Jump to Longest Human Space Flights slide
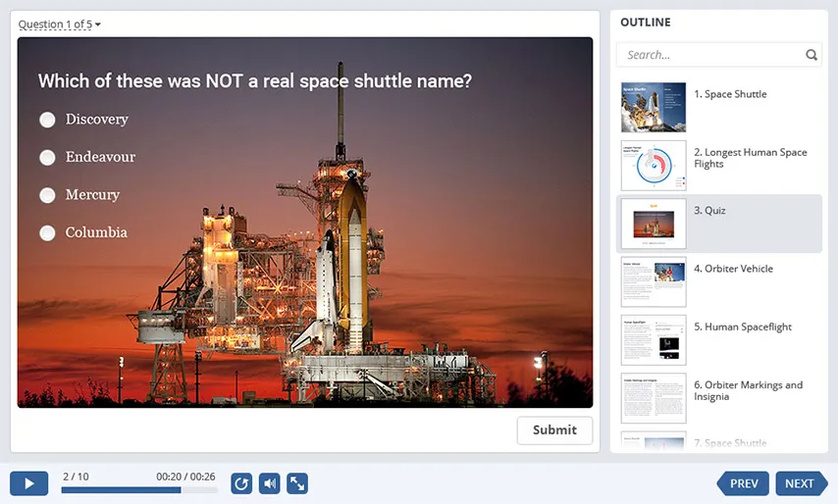Screen dimensions: 838x504 [x=718, y=165]
